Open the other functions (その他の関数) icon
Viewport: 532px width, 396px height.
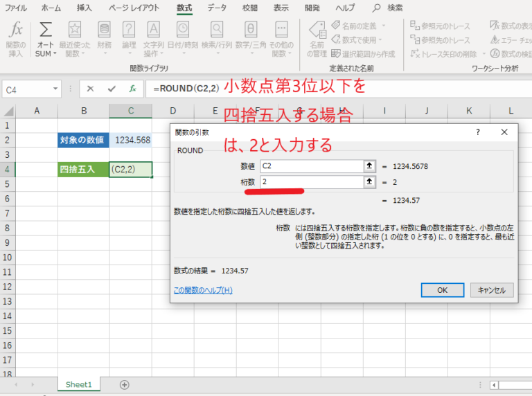[281, 30]
